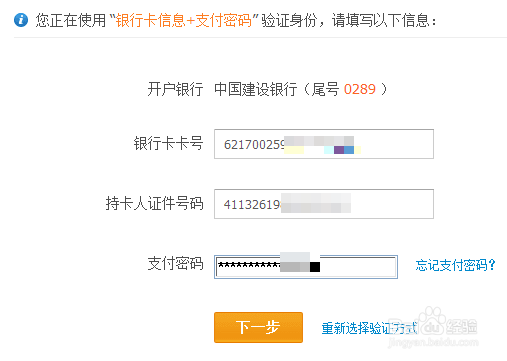
Task: Select the 银行卡卡号 field label
Action: click(x=168, y=144)
